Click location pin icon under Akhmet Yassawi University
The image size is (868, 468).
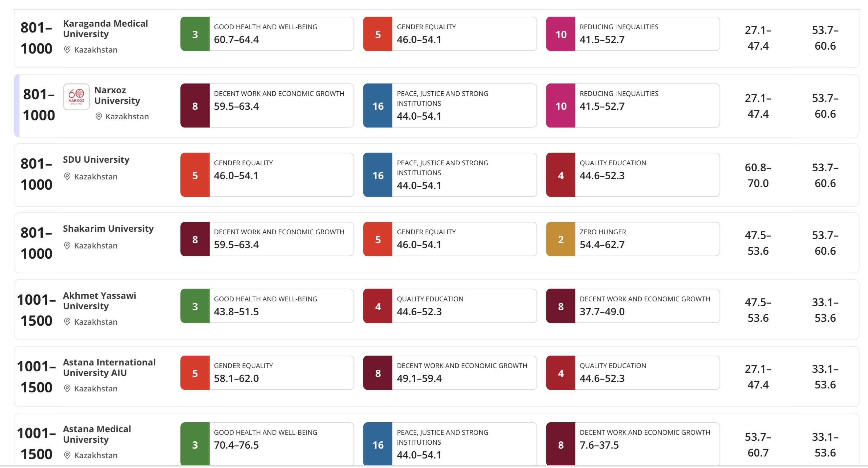[x=67, y=322]
